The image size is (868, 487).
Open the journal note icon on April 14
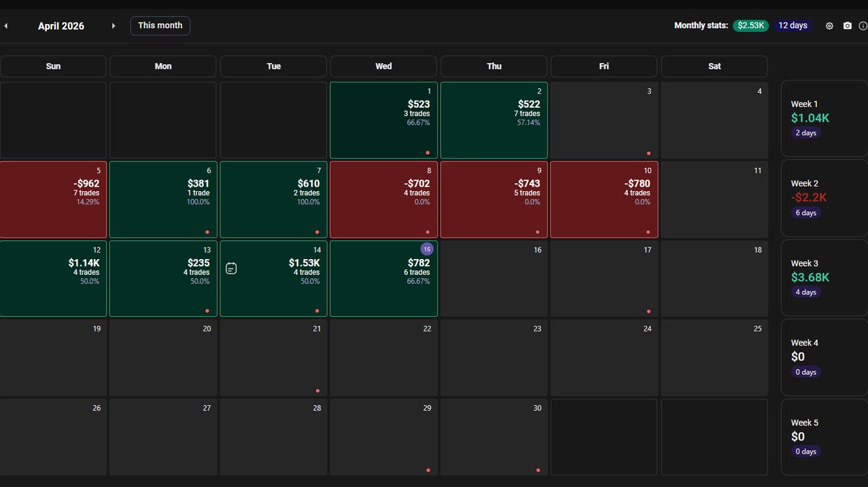(x=231, y=268)
